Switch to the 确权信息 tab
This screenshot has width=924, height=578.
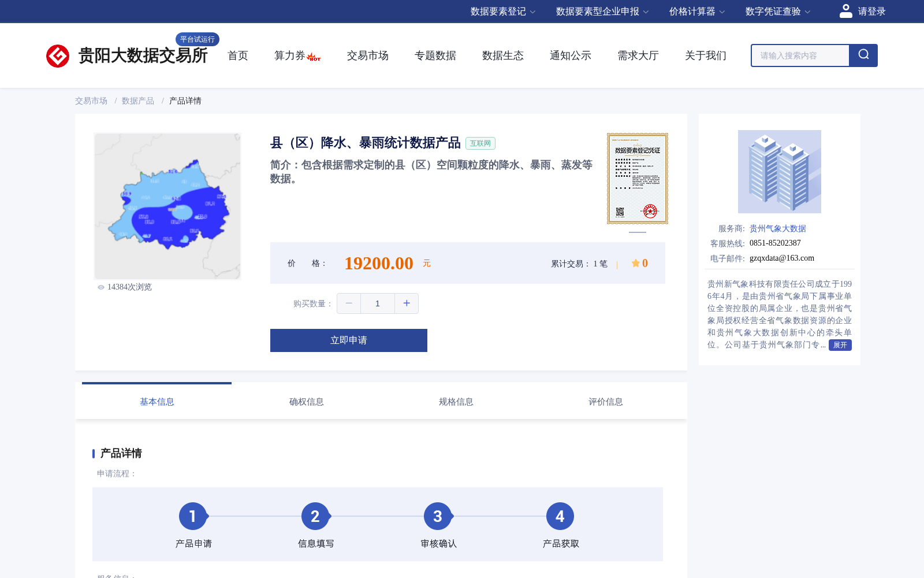pos(307,402)
